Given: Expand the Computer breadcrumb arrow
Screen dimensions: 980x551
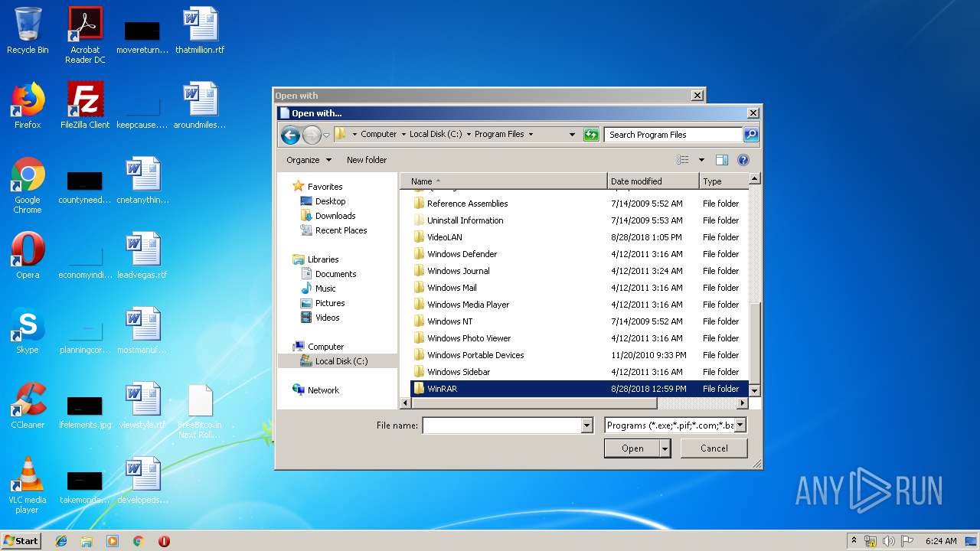Looking at the screenshot, I should point(403,134).
